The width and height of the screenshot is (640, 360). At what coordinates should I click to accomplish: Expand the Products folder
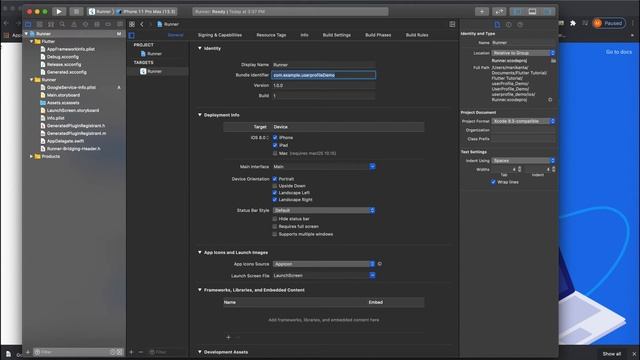tap(31, 156)
